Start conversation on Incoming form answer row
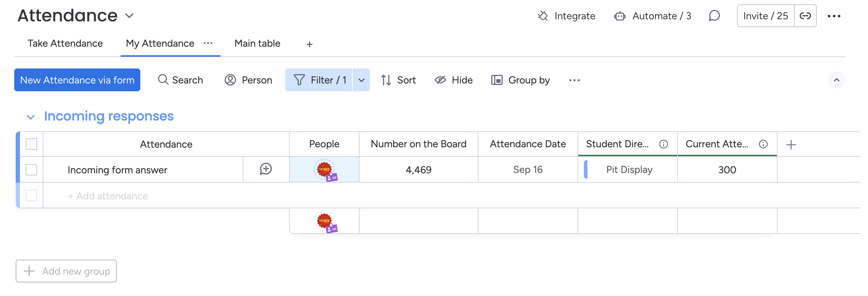The height and width of the screenshot is (296, 868). 266,169
